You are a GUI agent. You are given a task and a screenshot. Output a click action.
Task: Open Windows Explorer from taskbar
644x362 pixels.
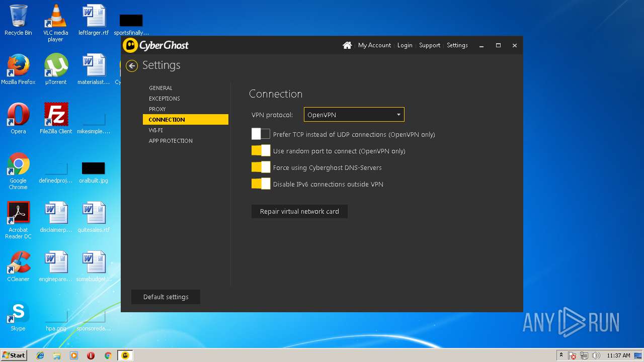tap(57, 355)
